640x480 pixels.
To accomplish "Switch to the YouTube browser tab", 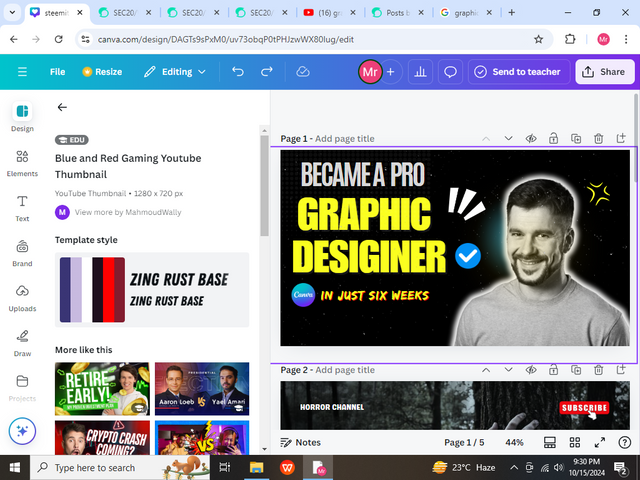I will [x=329, y=13].
